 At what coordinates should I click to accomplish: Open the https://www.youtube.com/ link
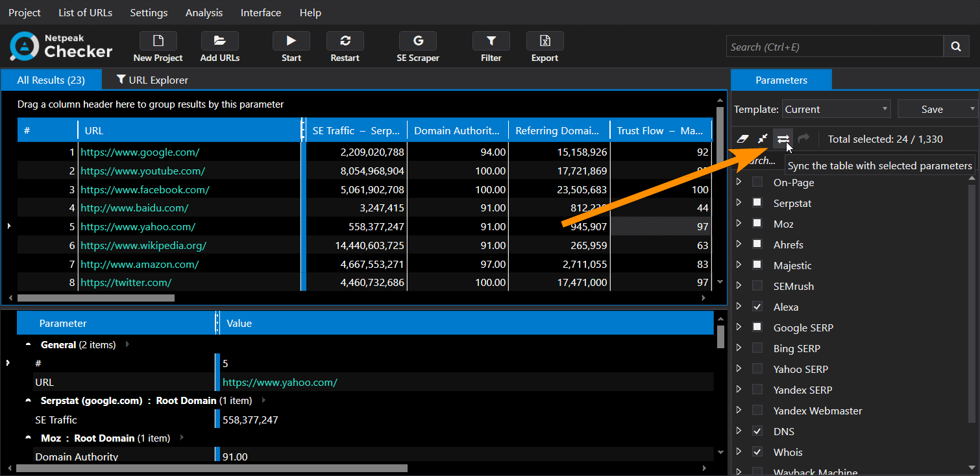coord(143,171)
